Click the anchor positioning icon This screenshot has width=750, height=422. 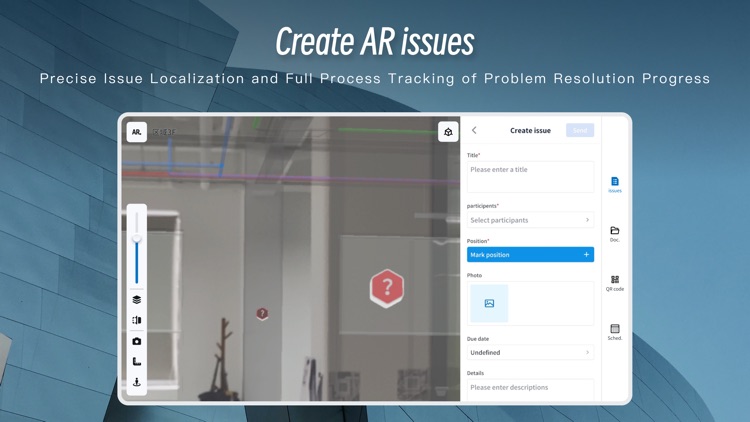point(137,382)
